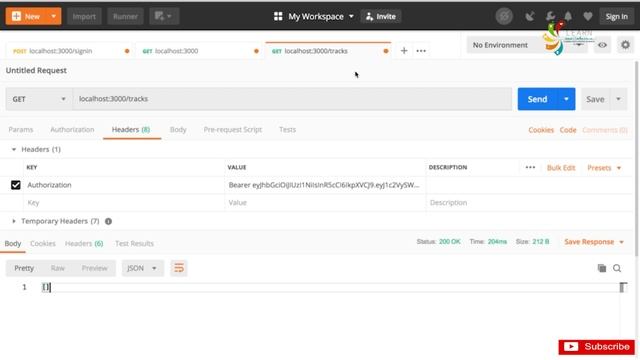Viewport: 640px width, 360px height.
Task: Open the request Headers (8) tab
Action: pyautogui.click(x=131, y=129)
